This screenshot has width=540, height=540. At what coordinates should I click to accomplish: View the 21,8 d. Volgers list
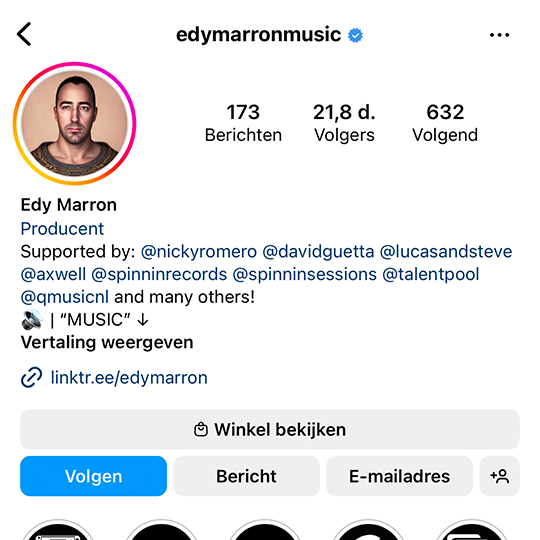pos(344,123)
